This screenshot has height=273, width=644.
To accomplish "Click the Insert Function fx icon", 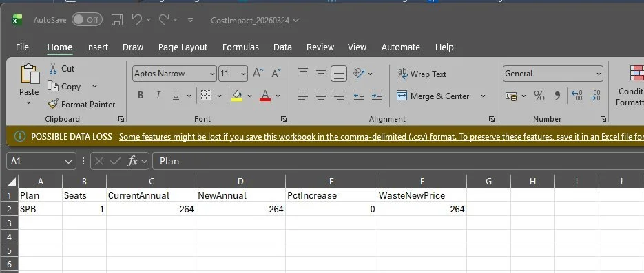I will (x=132, y=161).
